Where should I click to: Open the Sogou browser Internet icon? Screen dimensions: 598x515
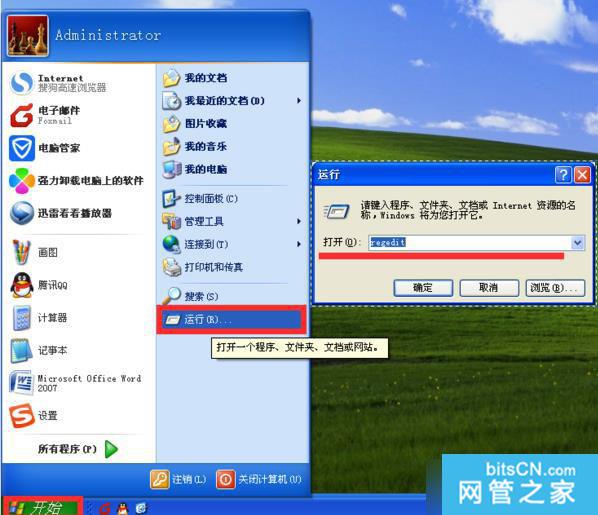coord(21,83)
